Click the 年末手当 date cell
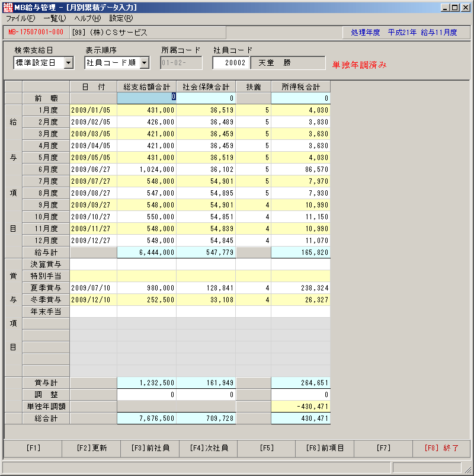This screenshot has height=476, width=474. point(94,312)
